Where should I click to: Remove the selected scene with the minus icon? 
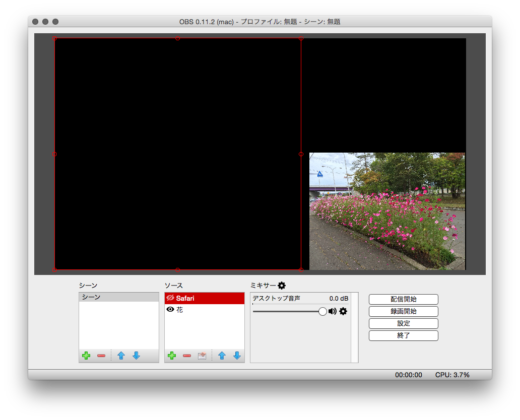(x=101, y=356)
